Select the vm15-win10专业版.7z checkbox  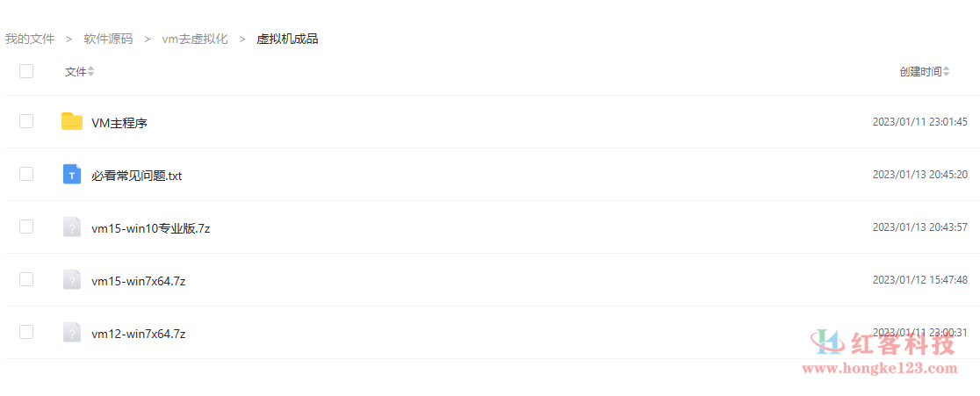(x=26, y=227)
